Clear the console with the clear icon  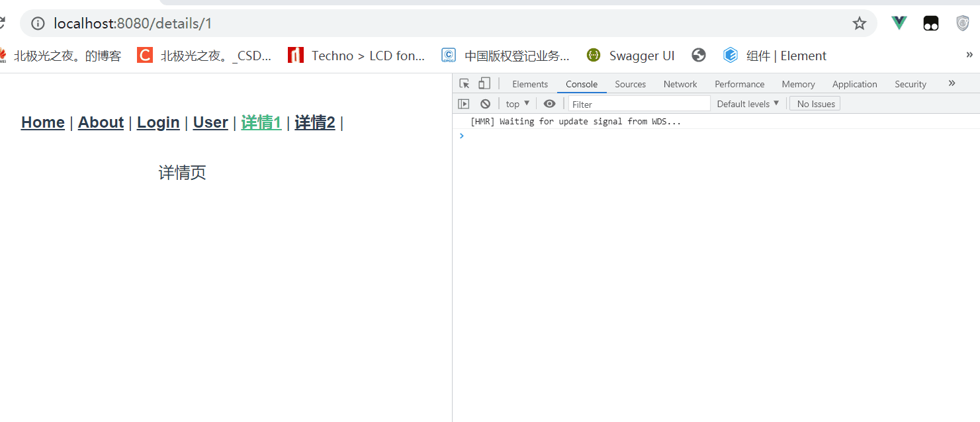coord(486,103)
